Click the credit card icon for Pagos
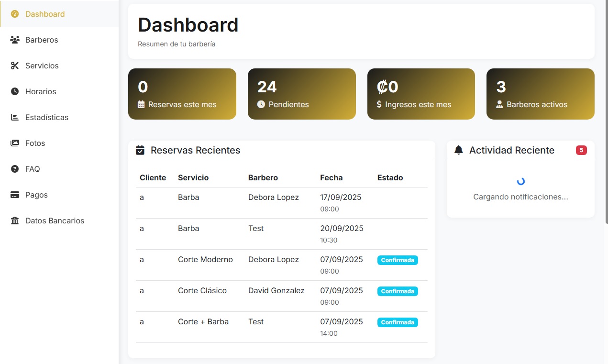The width and height of the screenshot is (608, 364). (x=15, y=195)
